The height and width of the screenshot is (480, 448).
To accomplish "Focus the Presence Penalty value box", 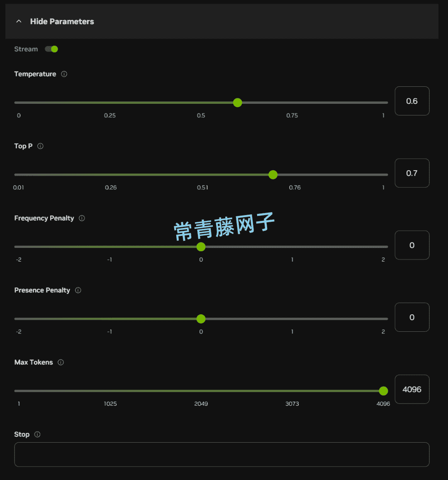I will pyautogui.click(x=412, y=317).
